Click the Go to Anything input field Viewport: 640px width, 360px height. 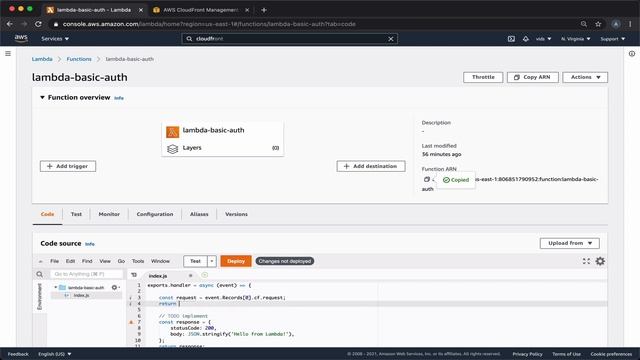86,274
